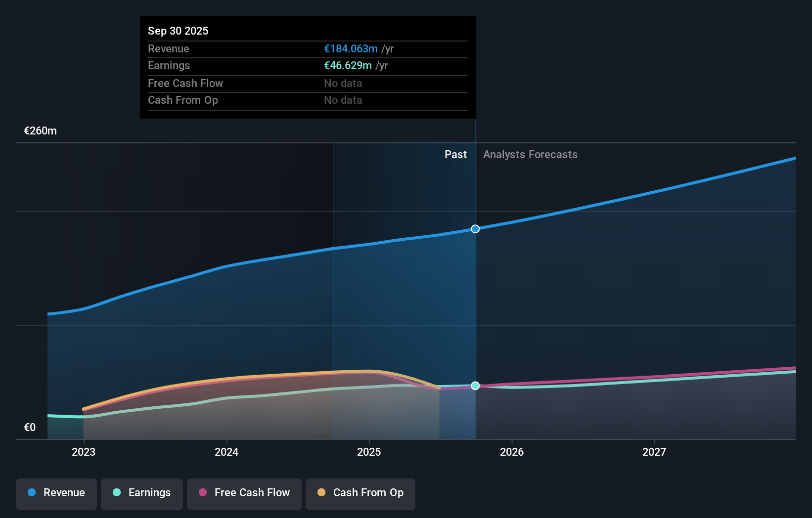812x518 pixels.
Task: Click the Free Cash Flow legend button
Action: tap(244, 493)
